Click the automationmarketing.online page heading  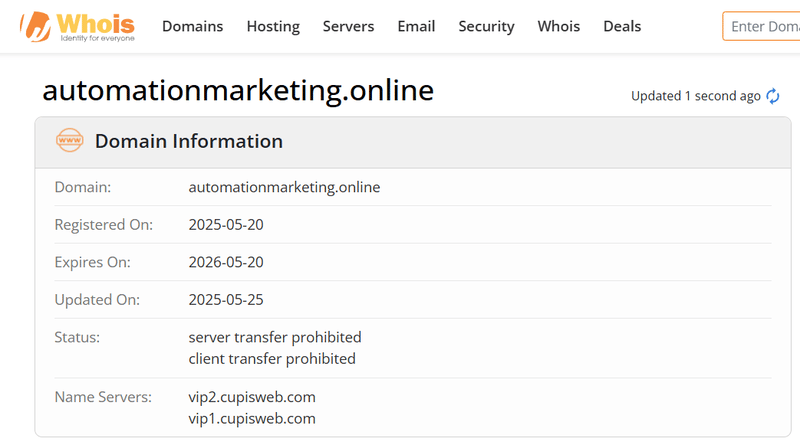tap(238, 90)
